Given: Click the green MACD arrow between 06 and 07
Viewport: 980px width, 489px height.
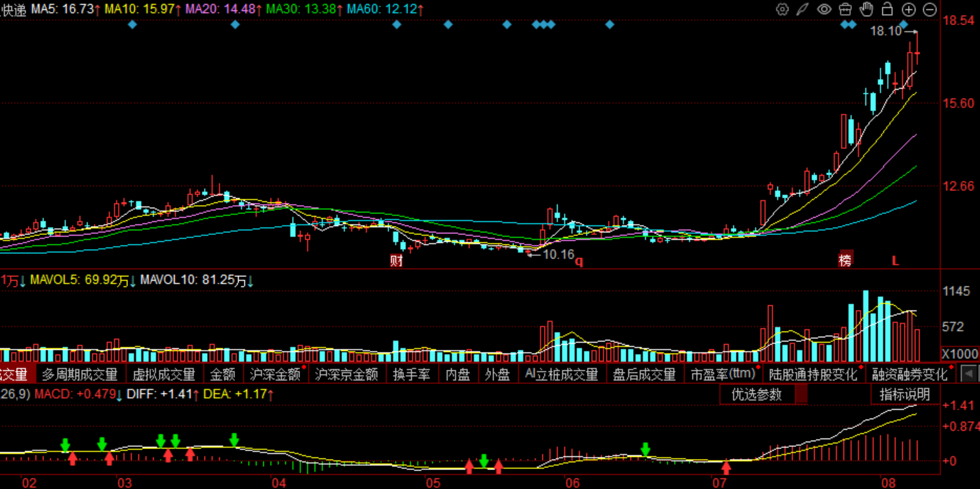Looking at the screenshot, I should 646,448.
